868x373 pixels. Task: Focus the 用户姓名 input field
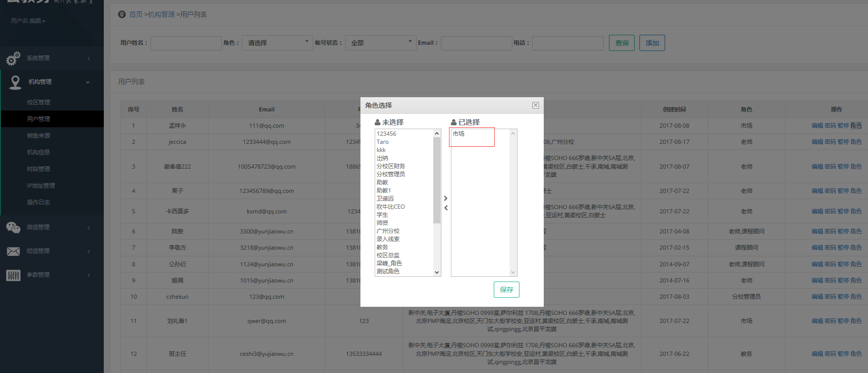pos(186,43)
